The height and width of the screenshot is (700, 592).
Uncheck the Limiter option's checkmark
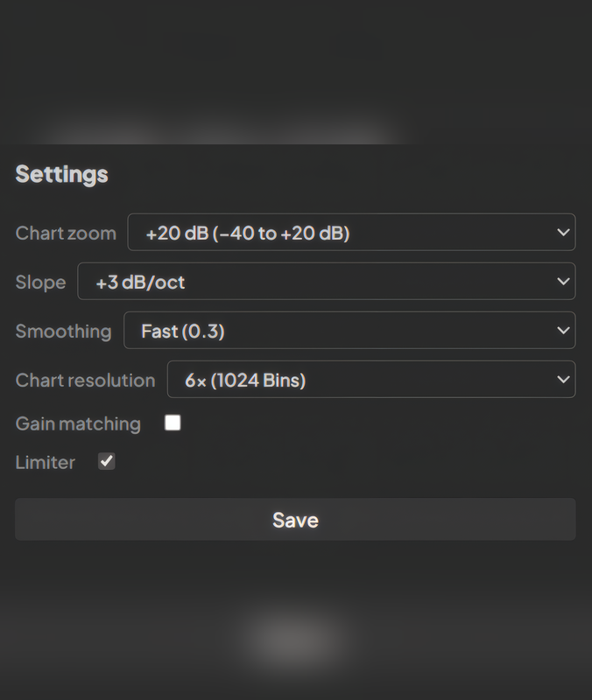[106, 461]
